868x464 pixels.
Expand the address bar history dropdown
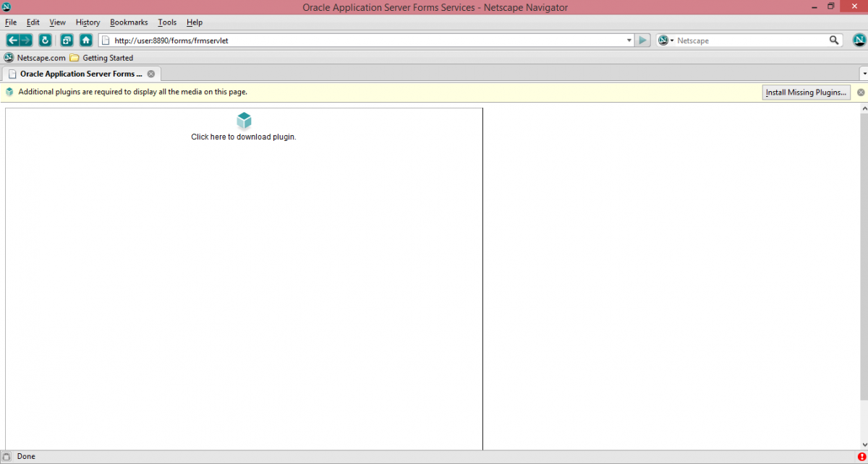(x=629, y=40)
